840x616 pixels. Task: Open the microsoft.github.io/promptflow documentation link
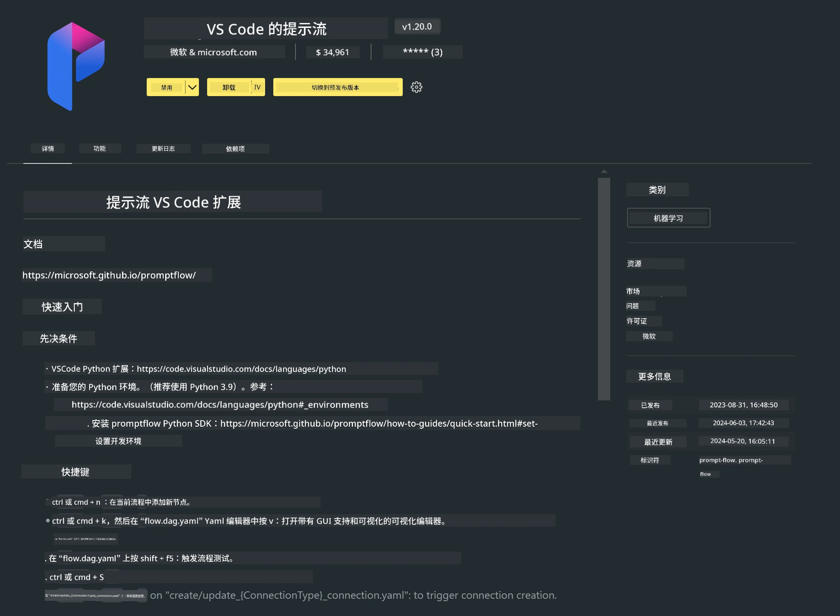[109, 275]
